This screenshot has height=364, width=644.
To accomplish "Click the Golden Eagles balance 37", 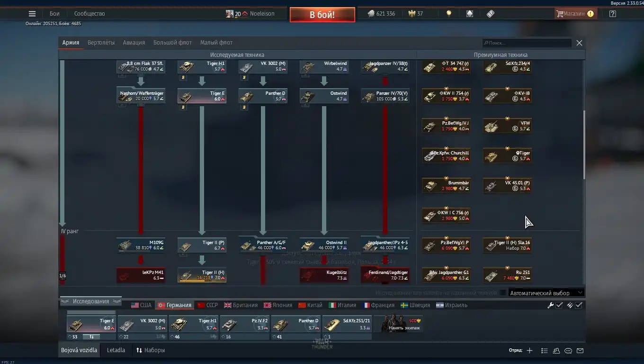I will (416, 14).
